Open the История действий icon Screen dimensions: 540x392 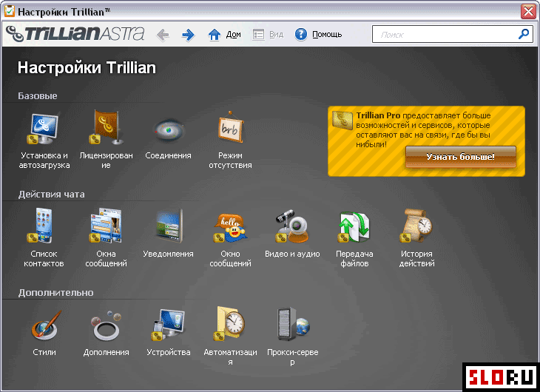[x=416, y=226]
